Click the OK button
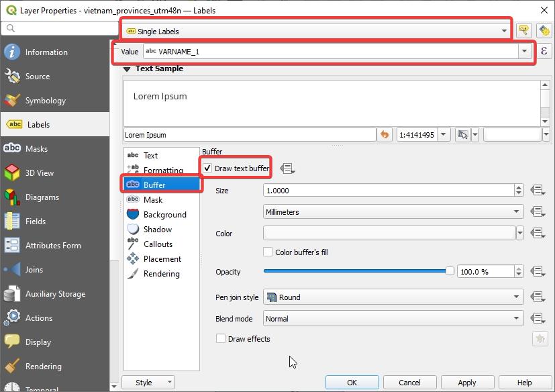555x392 pixels. [x=352, y=383]
